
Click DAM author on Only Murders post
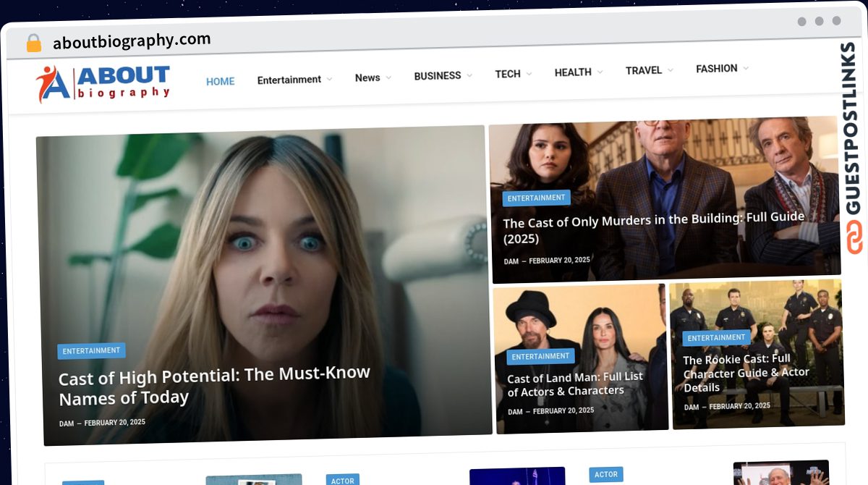511,261
